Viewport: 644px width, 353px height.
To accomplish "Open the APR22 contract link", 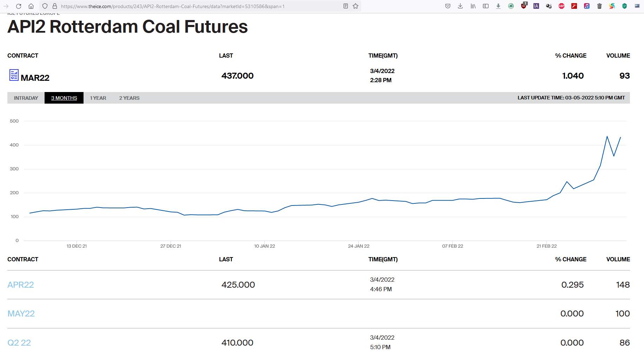I will (x=21, y=285).
